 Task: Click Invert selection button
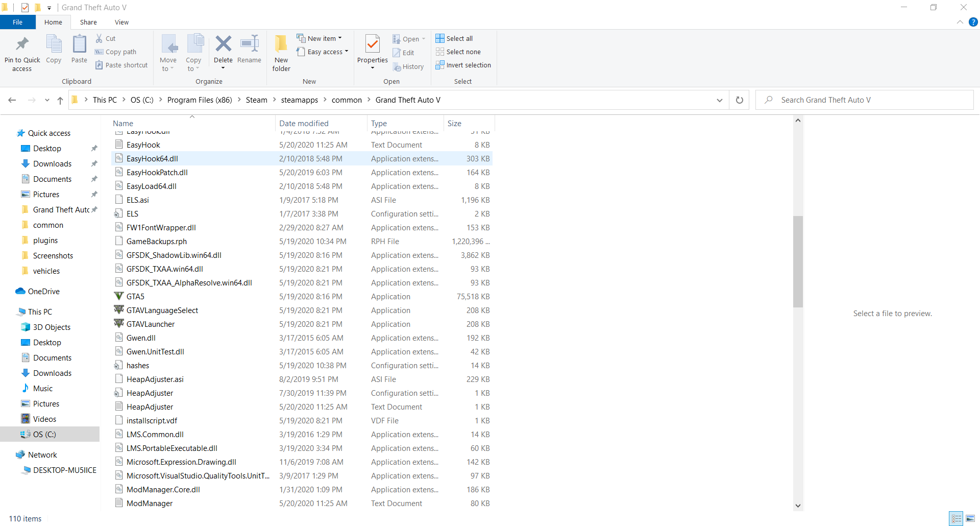click(463, 65)
